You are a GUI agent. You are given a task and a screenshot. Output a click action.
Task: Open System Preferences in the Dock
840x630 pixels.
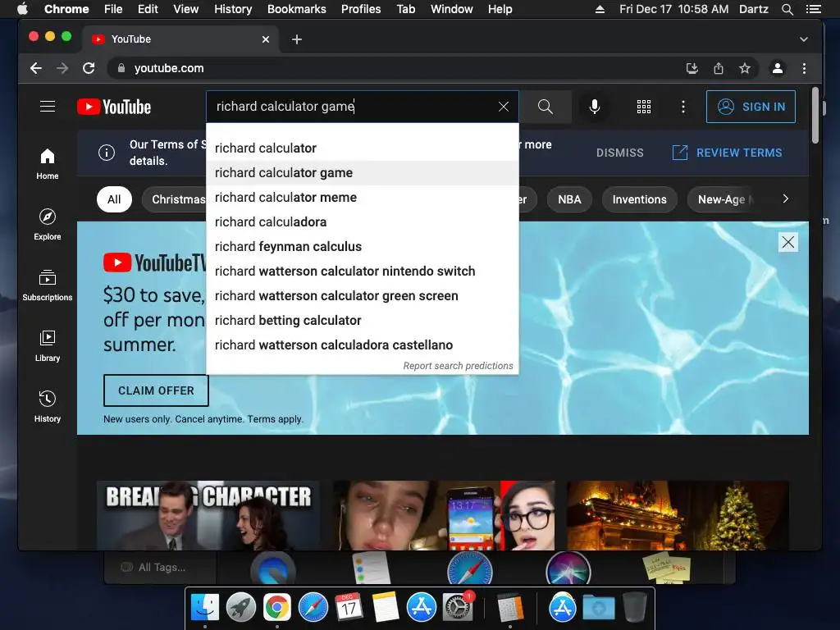[x=458, y=607]
